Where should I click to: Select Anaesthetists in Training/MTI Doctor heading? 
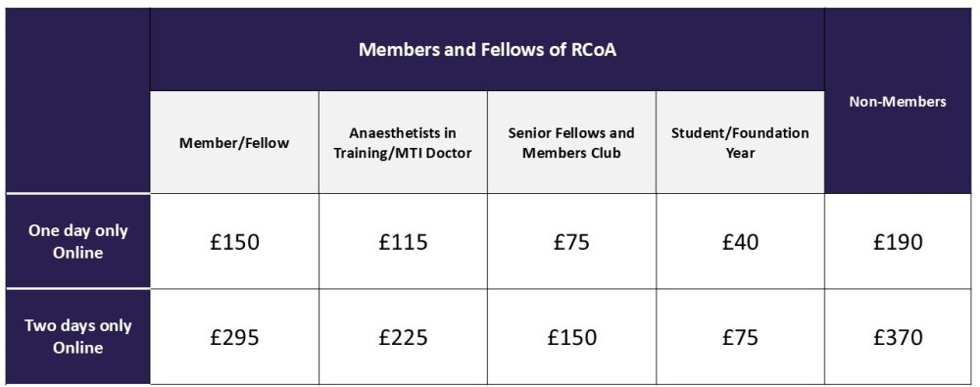(x=403, y=143)
